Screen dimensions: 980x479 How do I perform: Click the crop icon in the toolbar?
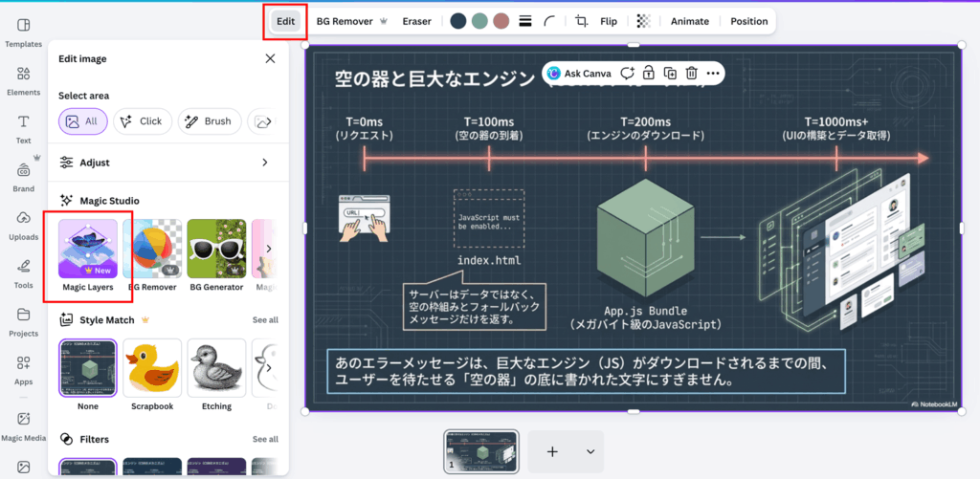point(581,21)
